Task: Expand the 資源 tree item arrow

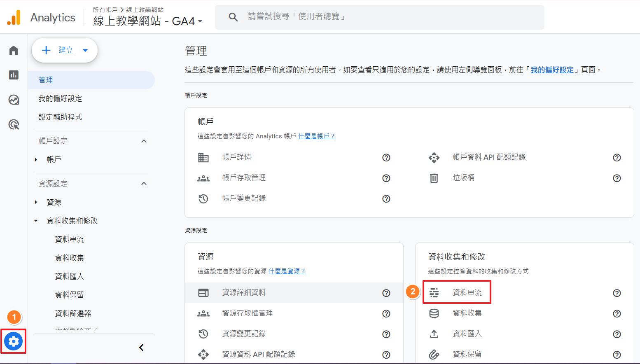Action: pyautogui.click(x=36, y=202)
